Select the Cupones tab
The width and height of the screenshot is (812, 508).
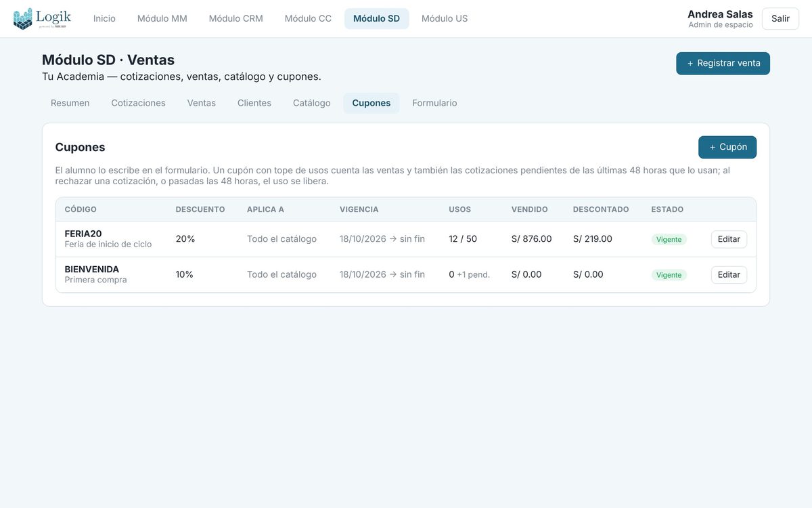coord(371,103)
